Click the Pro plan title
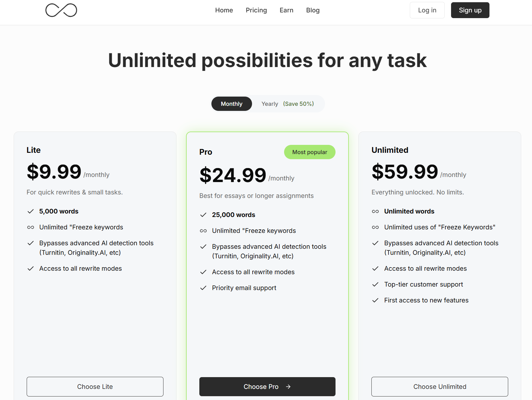 pos(206,152)
